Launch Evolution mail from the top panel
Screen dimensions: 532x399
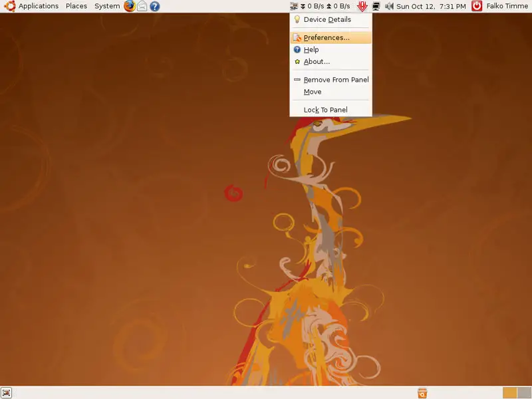(x=142, y=6)
